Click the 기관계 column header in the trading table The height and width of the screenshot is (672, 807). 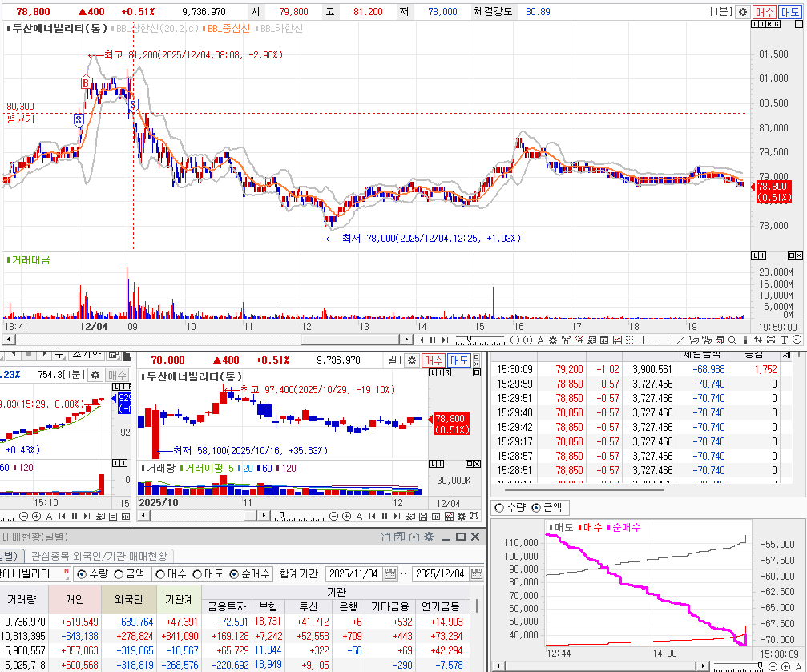(x=179, y=599)
